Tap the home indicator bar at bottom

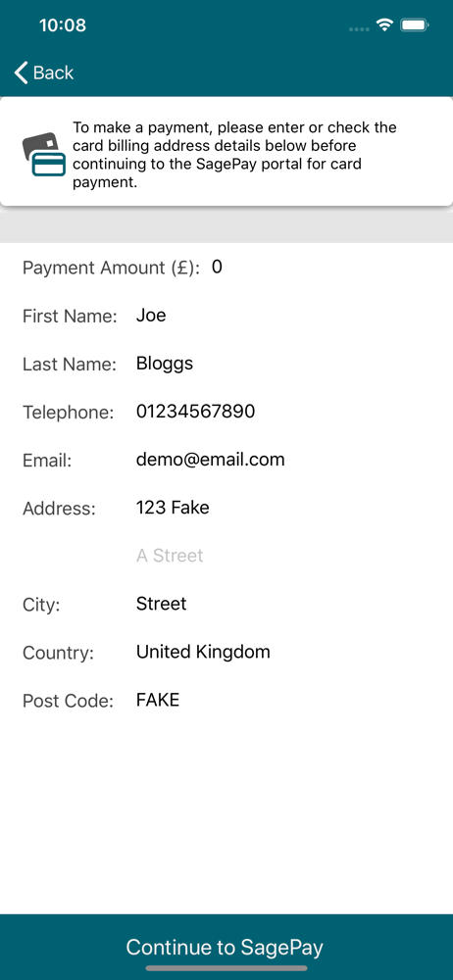[226, 968]
